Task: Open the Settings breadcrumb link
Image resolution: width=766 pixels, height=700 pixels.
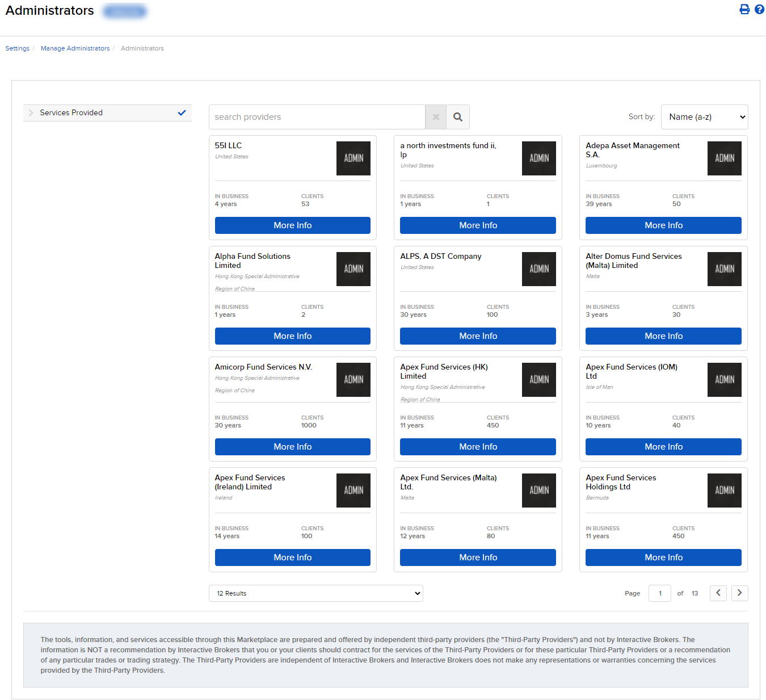Action: tap(17, 48)
